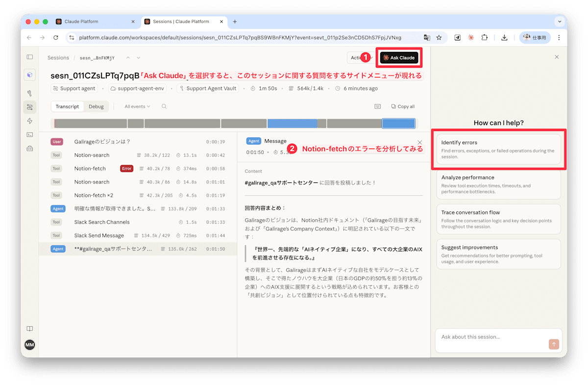Image resolution: width=588 pixels, height=385 pixels.
Task: Open the 仕事用 browser profile
Action: pyautogui.click(x=535, y=37)
